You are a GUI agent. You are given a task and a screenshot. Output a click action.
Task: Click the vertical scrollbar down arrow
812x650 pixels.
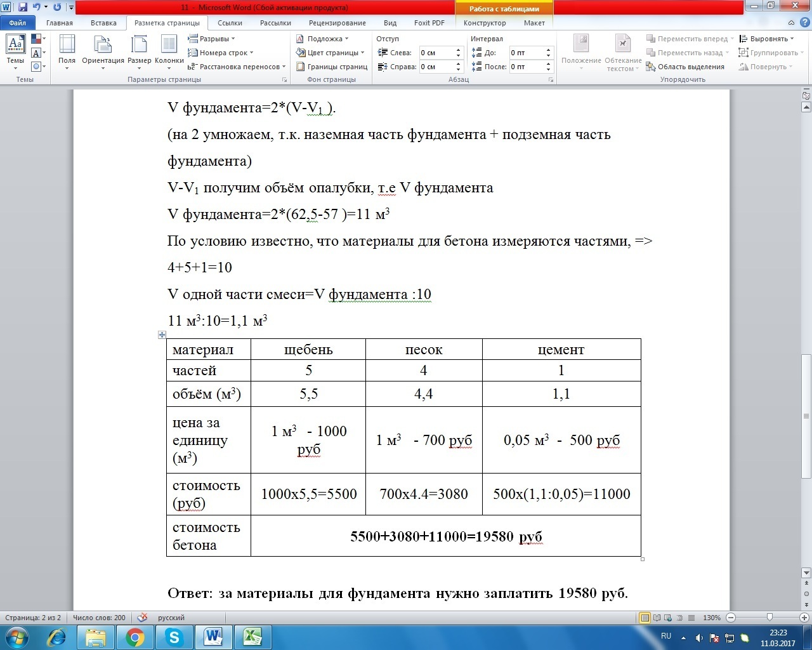(x=806, y=573)
